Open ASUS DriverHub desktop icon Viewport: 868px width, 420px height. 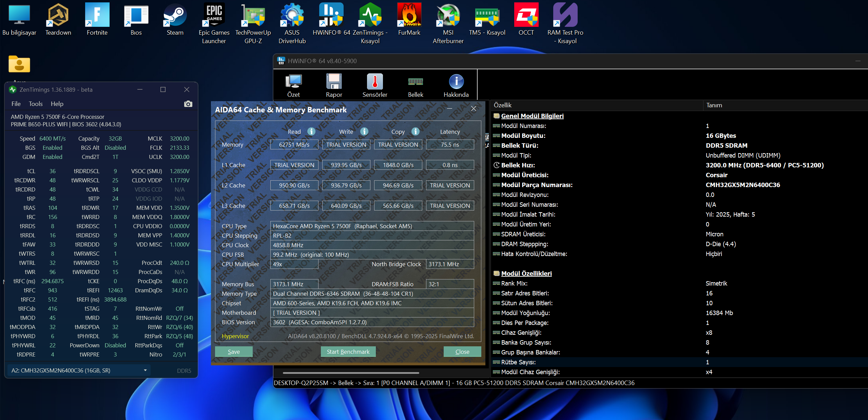coord(292,24)
